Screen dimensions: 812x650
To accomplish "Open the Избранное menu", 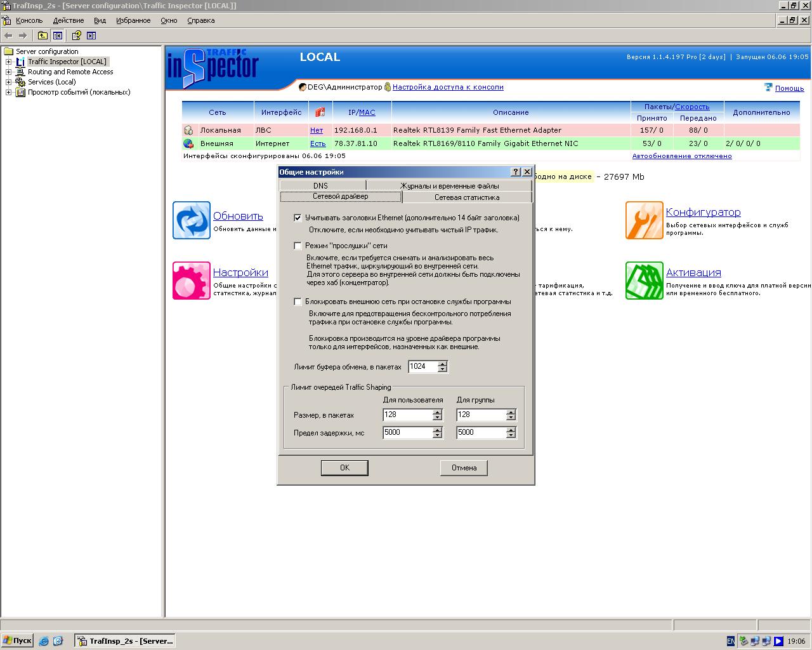I will point(133,20).
